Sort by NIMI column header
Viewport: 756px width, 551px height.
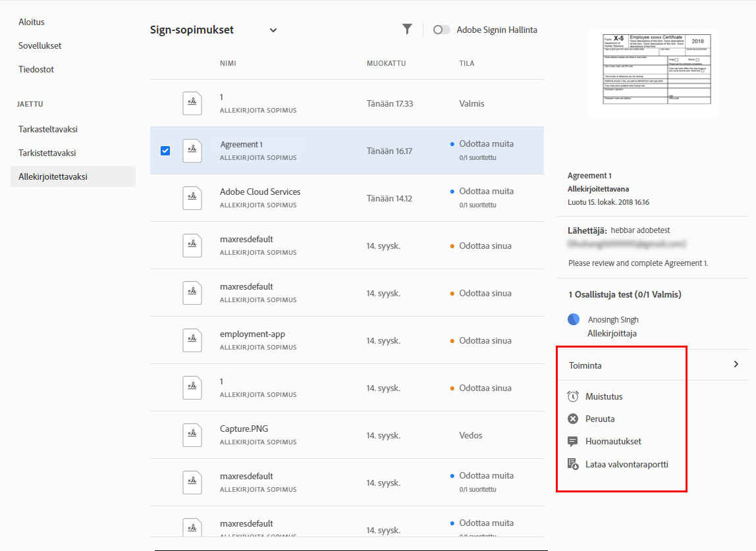point(228,63)
